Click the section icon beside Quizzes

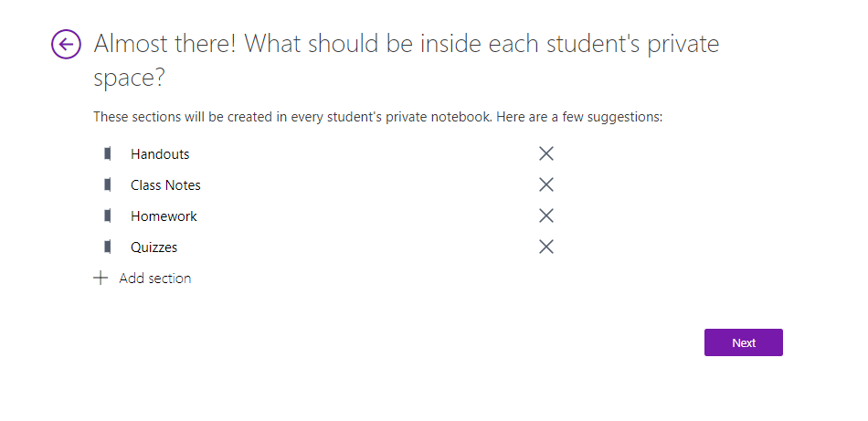[x=108, y=247]
